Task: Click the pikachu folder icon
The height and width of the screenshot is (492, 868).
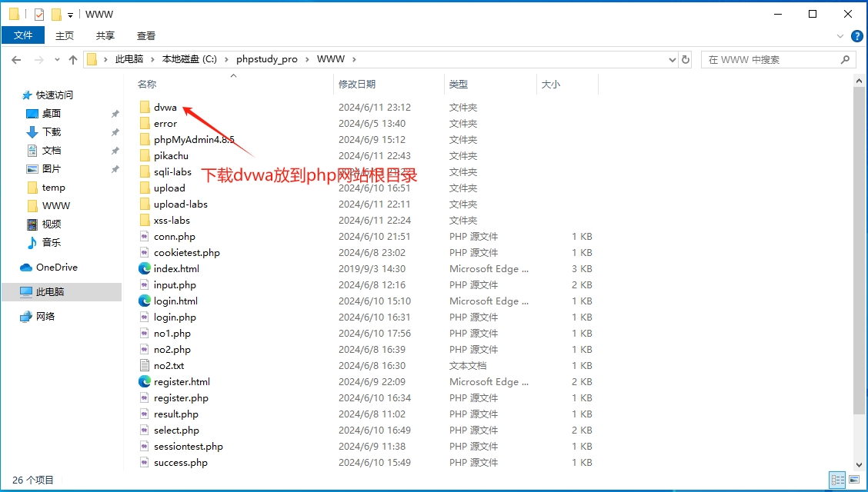Action: pyautogui.click(x=145, y=155)
